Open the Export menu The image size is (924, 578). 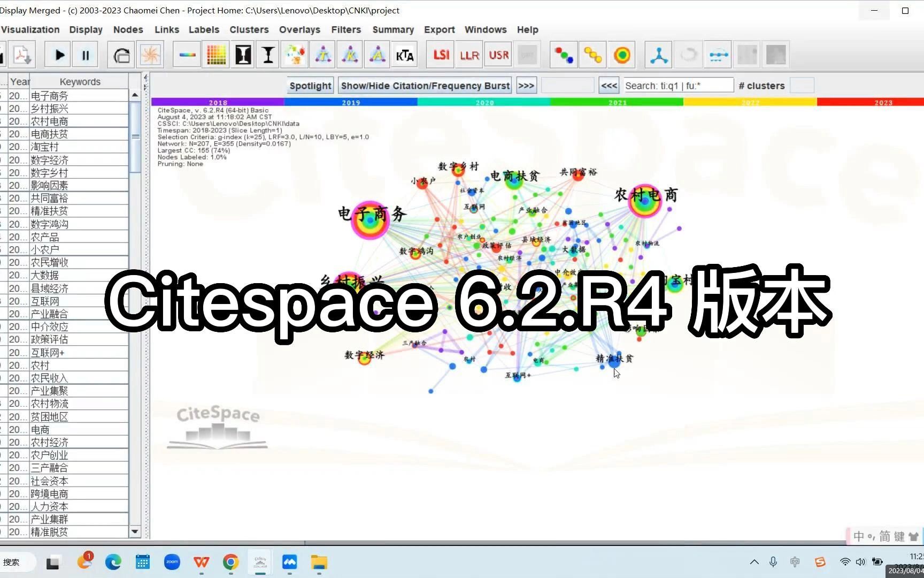click(439, 29)
